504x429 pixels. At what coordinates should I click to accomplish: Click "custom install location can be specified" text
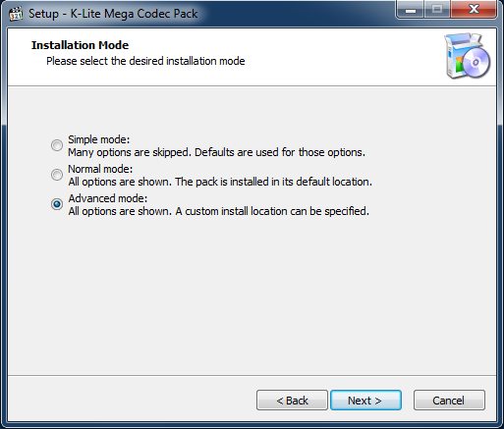[x=277, y=211]
